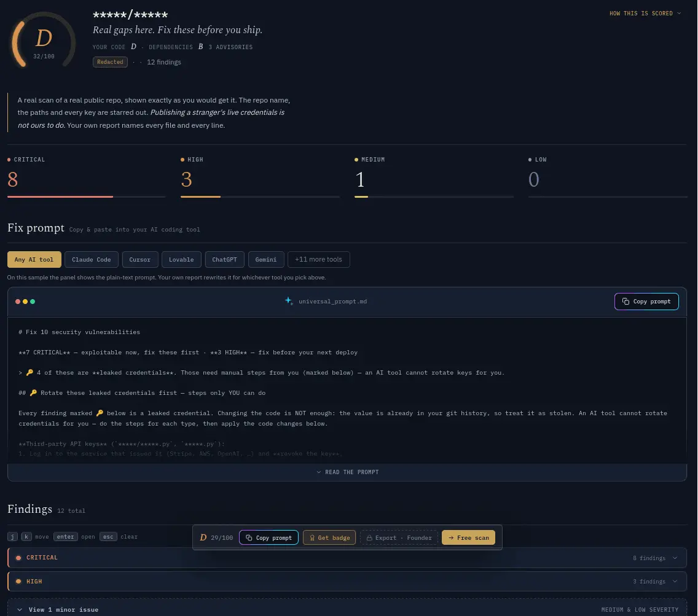This screenshot has height=616, width=698.
Task: Click the arrow icon on Free scan
Action: pyautogui.click(x=451, y=537)
